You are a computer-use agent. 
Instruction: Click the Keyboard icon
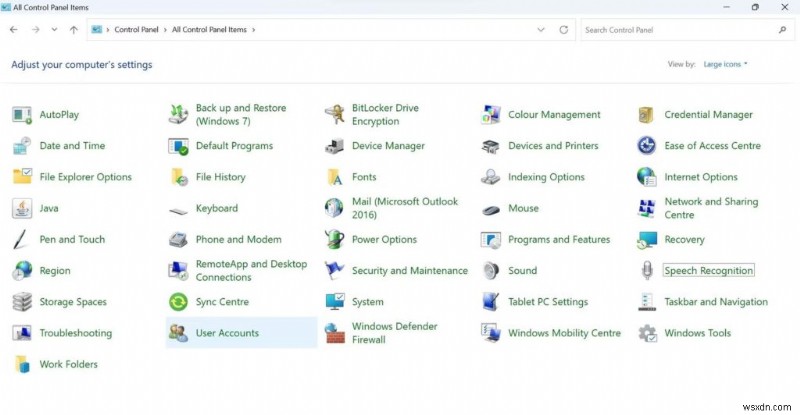click(178, 210)
